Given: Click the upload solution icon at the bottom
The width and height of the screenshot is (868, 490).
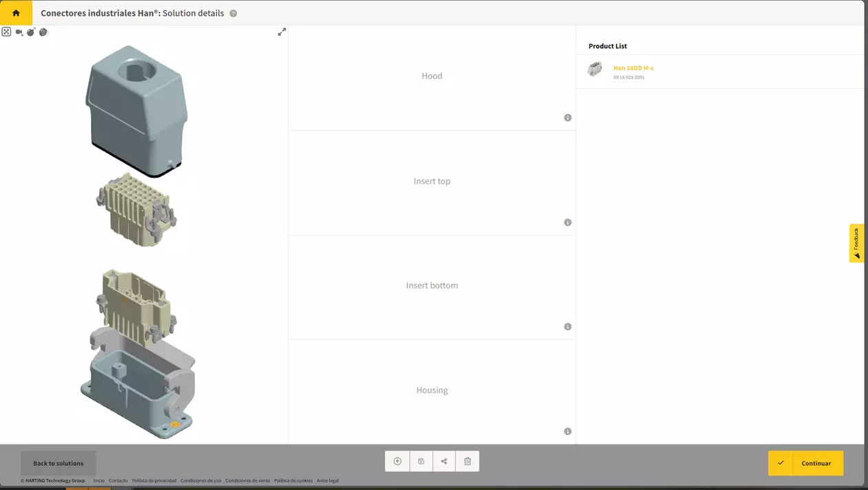Looking at the screenshot, I should click(x=397, y=461).
